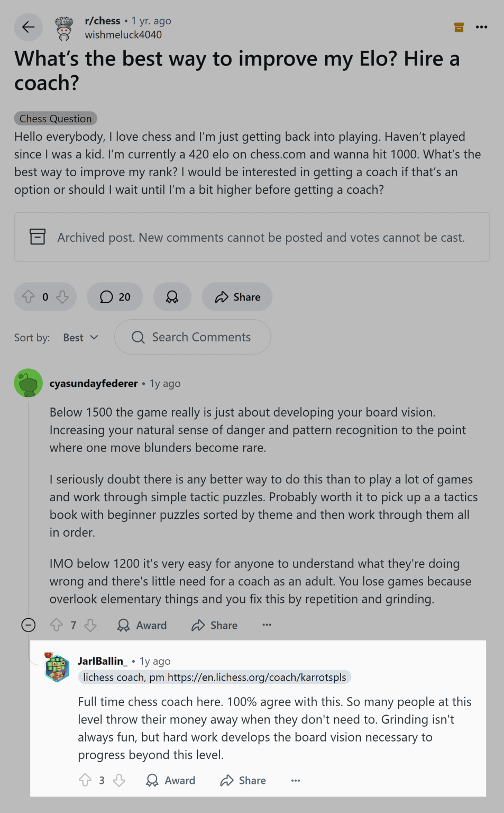Give an award to the post
This screenshot has width=504, height=813.
pos(172,297)
